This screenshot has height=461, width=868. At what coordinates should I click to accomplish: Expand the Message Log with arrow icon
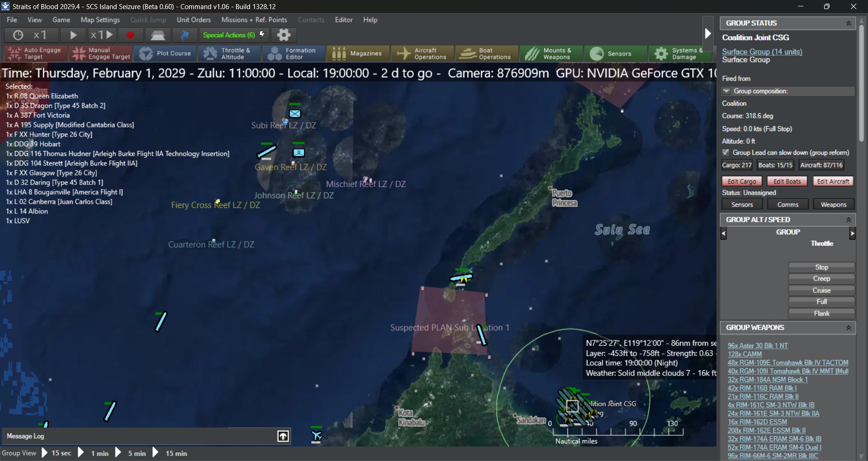point(283,436)
